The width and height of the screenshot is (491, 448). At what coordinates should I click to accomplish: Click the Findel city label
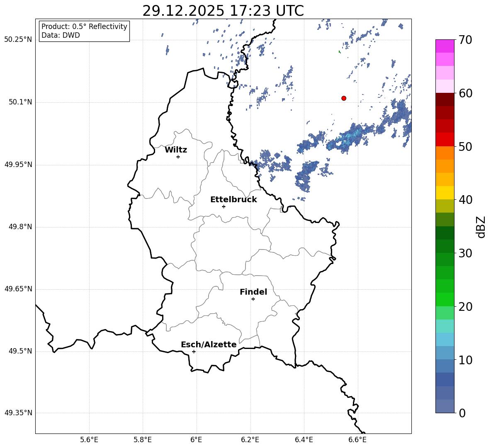pos(253,292)
